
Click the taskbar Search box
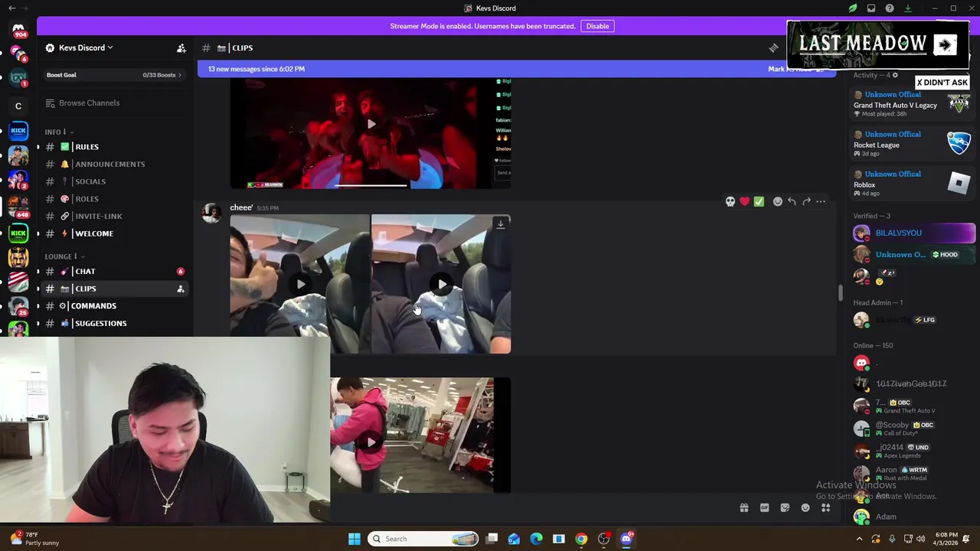point(424,539)
